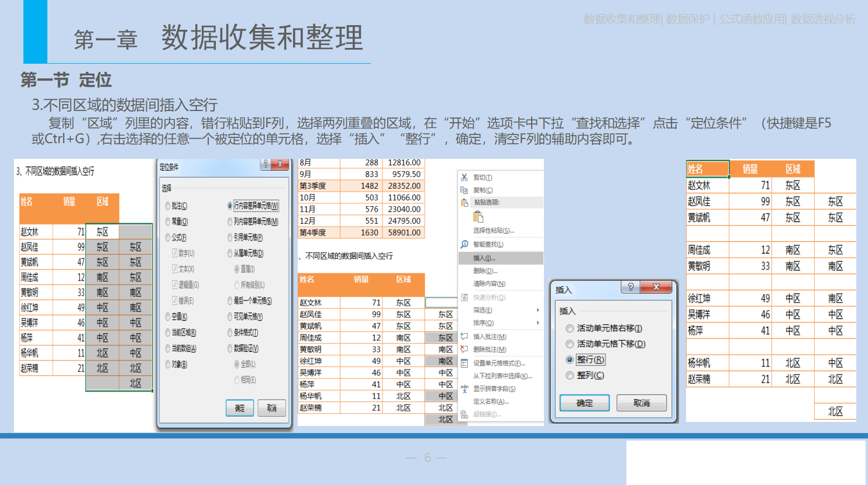Click the 智能查找 magnifier icon
Viewport: 868px width, 485px height.
coord(464,244)
